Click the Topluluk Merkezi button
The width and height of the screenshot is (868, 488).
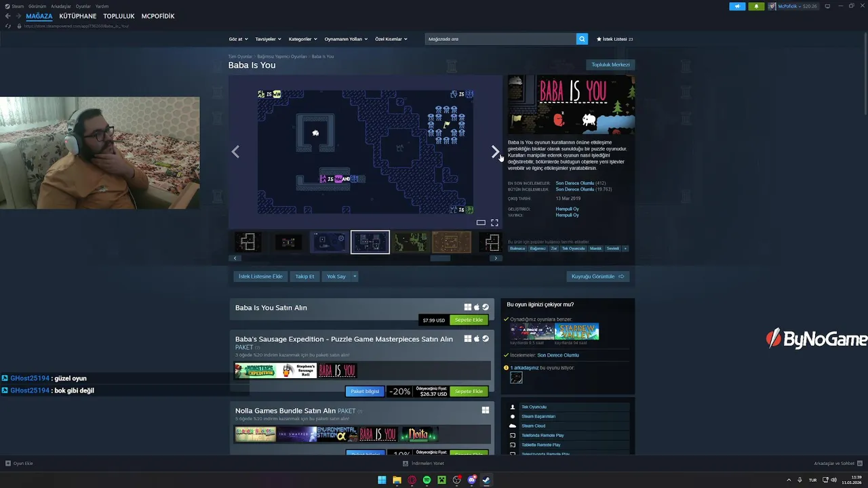coord(610,65)
